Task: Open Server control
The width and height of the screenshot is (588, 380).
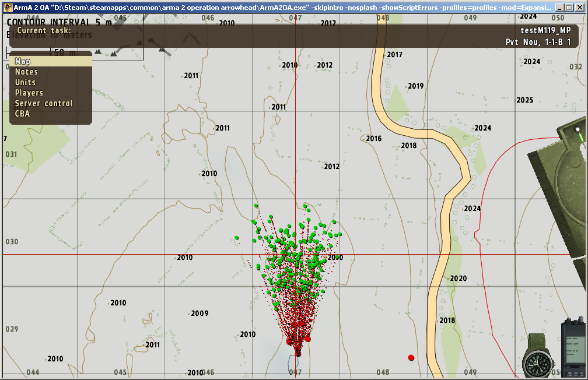Action: (51, 103)
